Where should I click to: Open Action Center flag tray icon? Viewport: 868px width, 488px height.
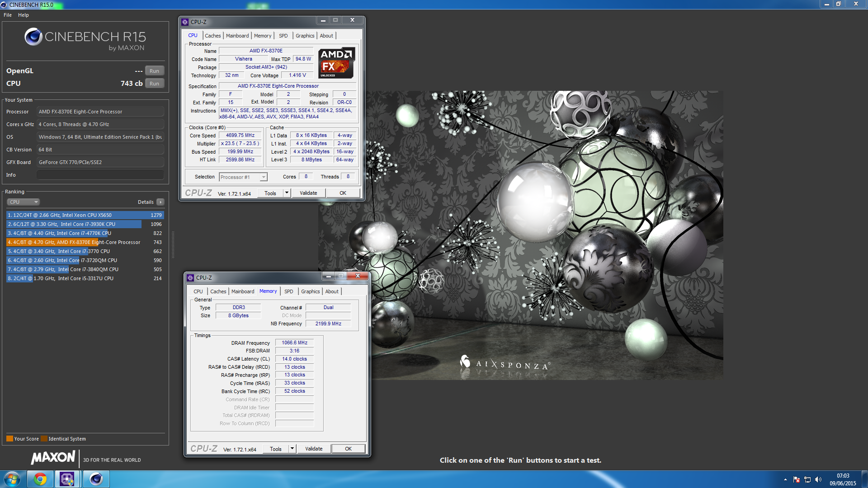pos(797,479)
